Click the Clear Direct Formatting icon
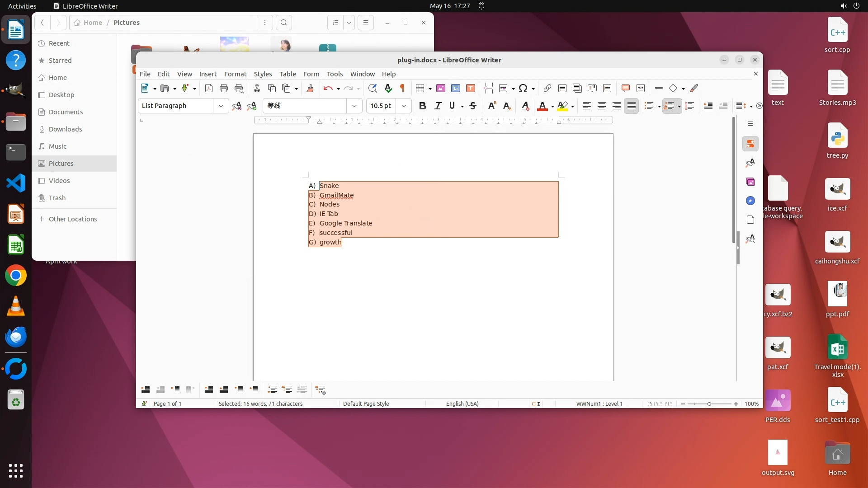Screen dimensions: 868x488 click(x=525, y=106)
